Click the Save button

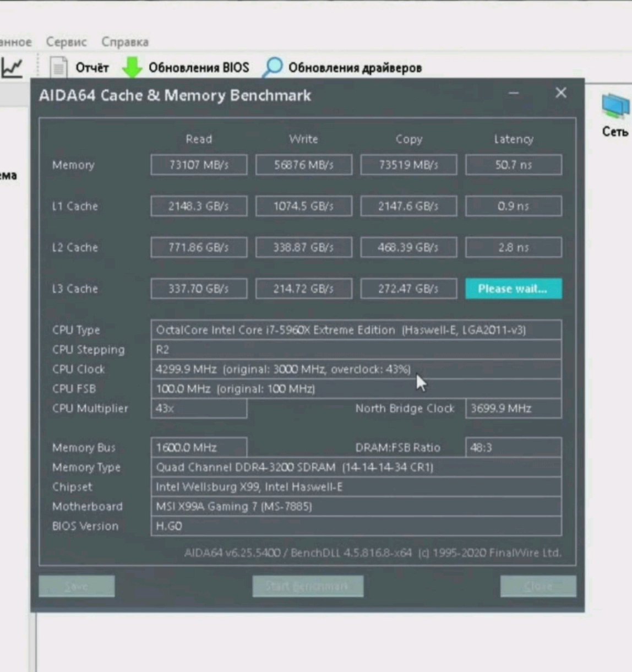pos(77,586)
